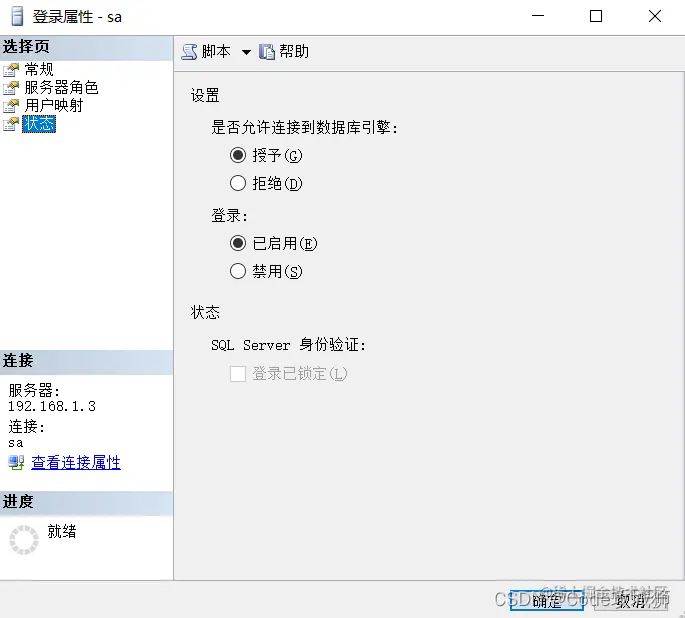
Task: Click the 帮助 help icon
Action: click(x=266, y=52)
